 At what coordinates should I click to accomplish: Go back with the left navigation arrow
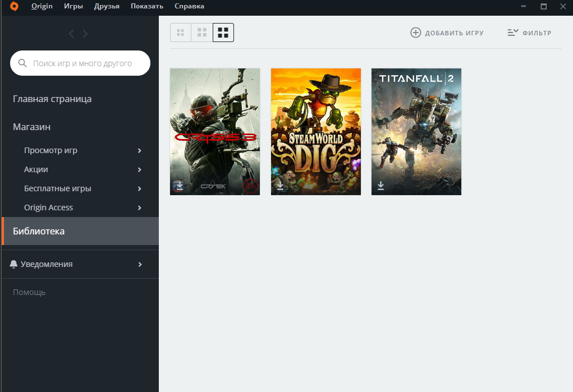click(72, 34)
